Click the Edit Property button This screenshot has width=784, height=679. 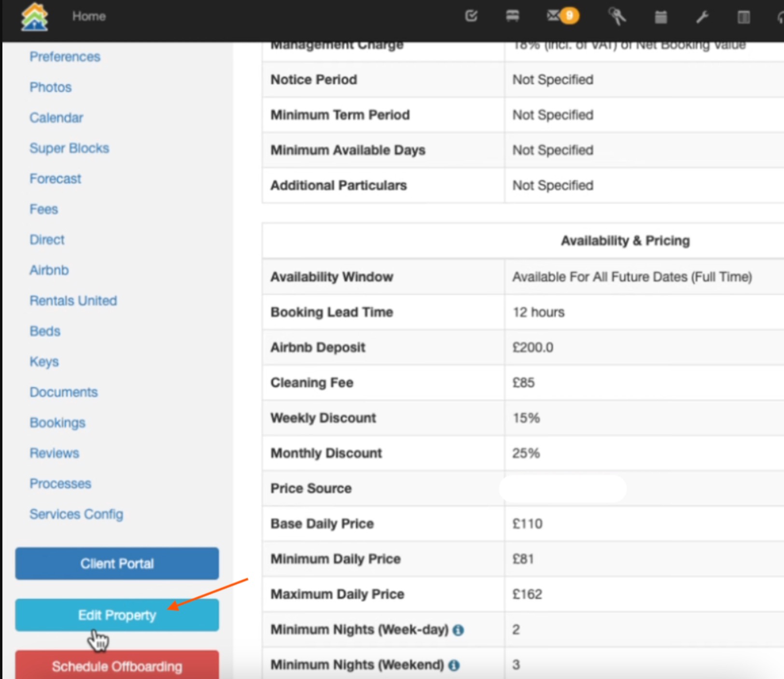click(x=117, y=615)
